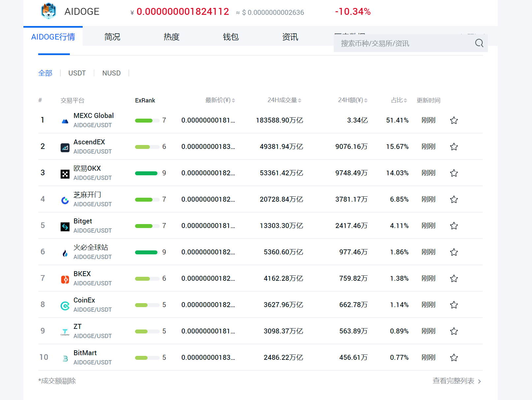The width and height of the screenshot is (532, 400).
Task: Filter pairs by USDT
Action: (77, 73)
